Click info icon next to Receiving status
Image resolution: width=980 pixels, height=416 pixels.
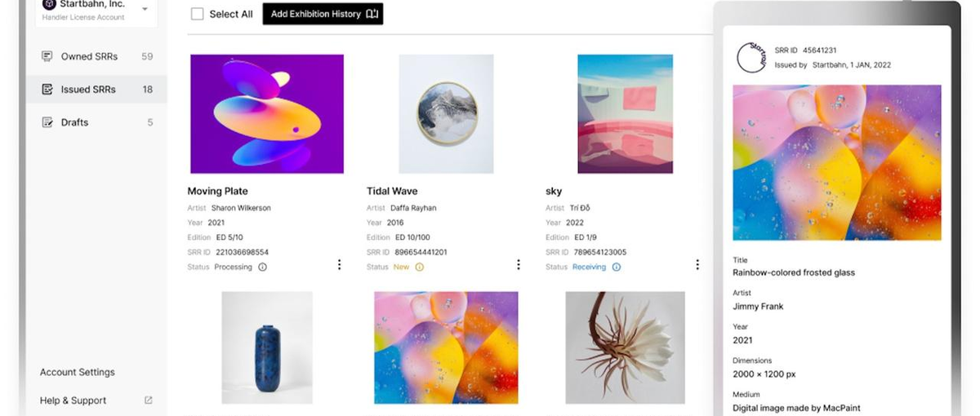617,267
